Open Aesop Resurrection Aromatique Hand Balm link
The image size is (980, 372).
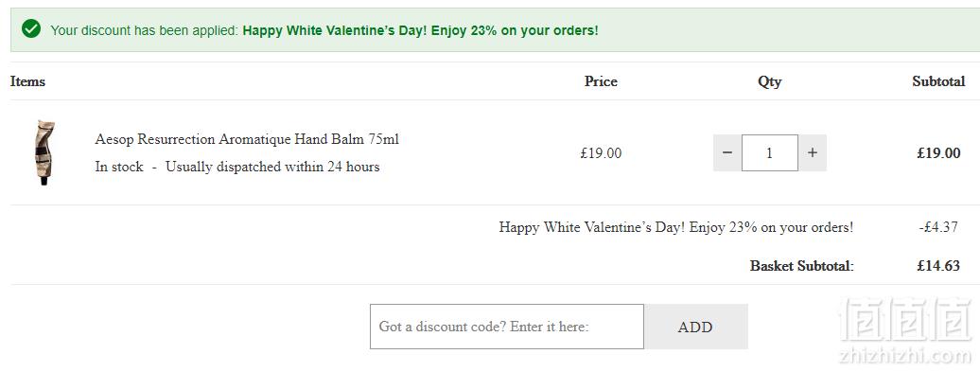(x=246, y=139)
